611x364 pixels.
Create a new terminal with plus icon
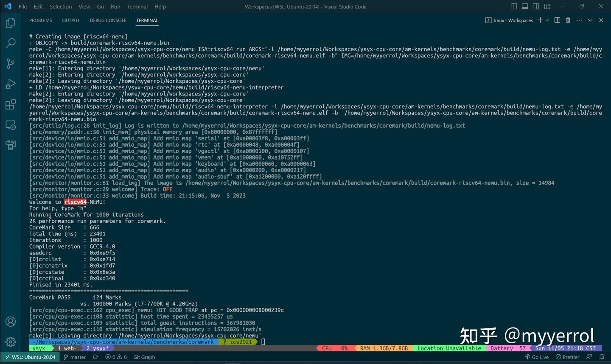(540, 20)
